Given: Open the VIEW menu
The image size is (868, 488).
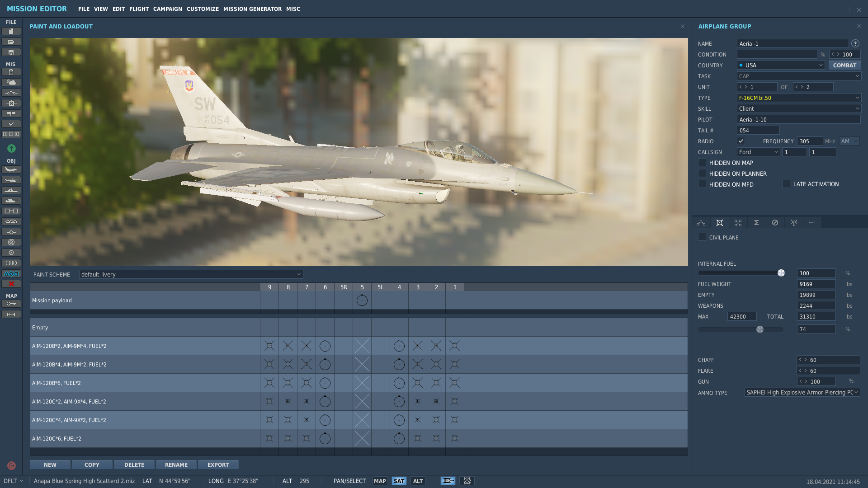Looking at the screenshot, I should [x=101, y=9].
